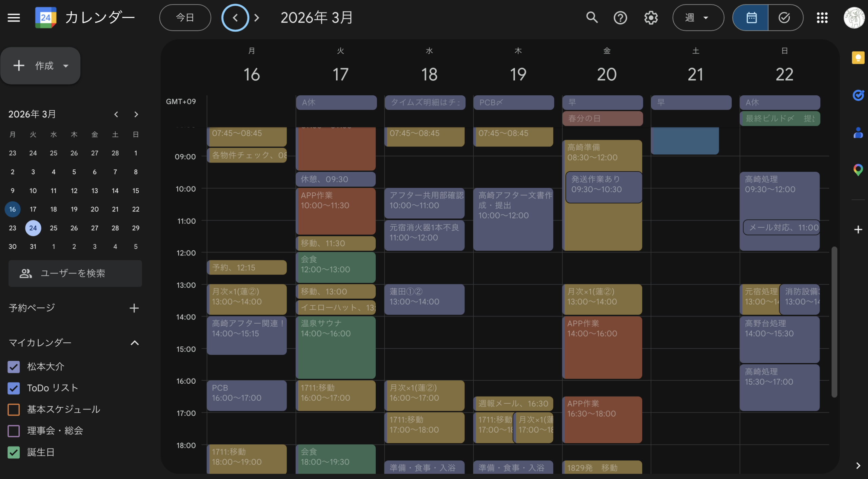This screenshot has width=868, height=479.
Task: Open the Google apps grid
Action: (822, 18)
